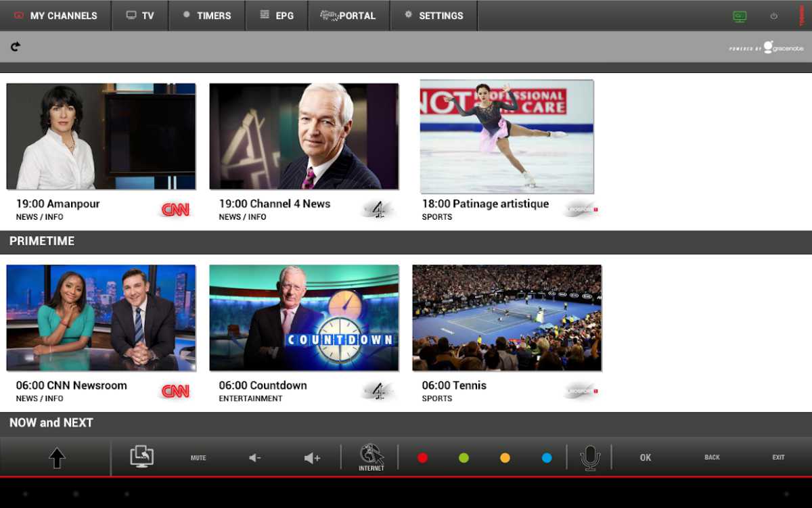The height and width of the screenshot is (508, 812).
Task: Open CNN Newsroom thumbnail
Action: point(101,318)
